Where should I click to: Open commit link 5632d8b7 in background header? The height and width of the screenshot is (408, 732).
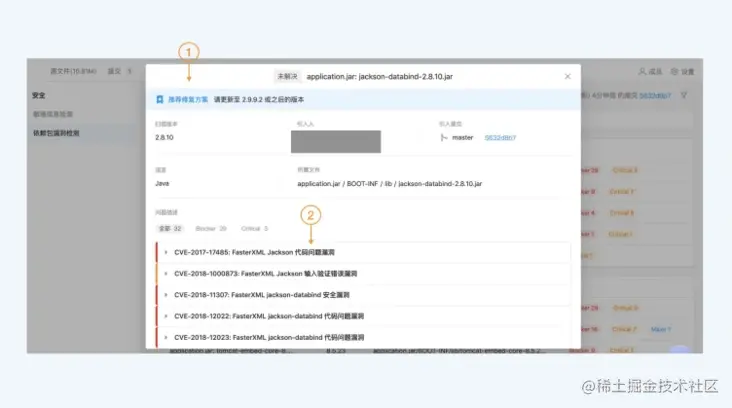click(x=655, y=96)
